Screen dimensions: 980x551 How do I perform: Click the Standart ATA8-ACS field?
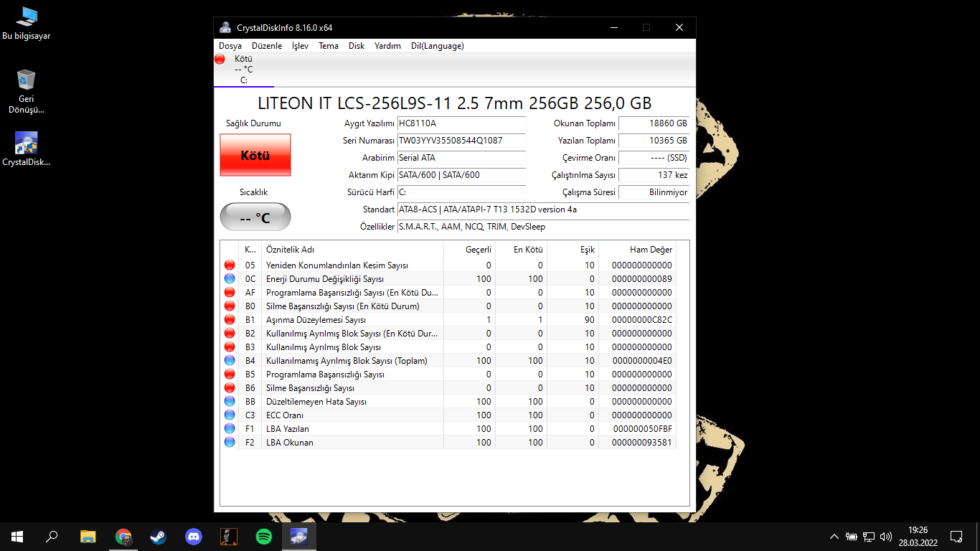(x=543, y=209)
